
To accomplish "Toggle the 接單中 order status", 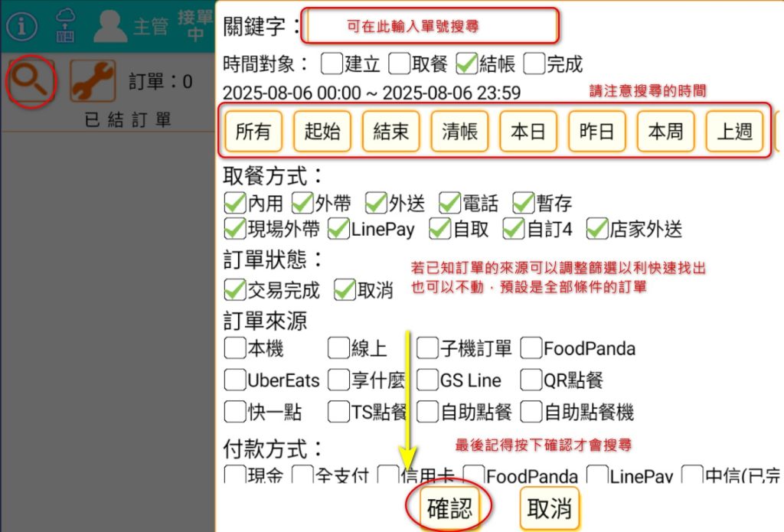I will click(195, 26).
